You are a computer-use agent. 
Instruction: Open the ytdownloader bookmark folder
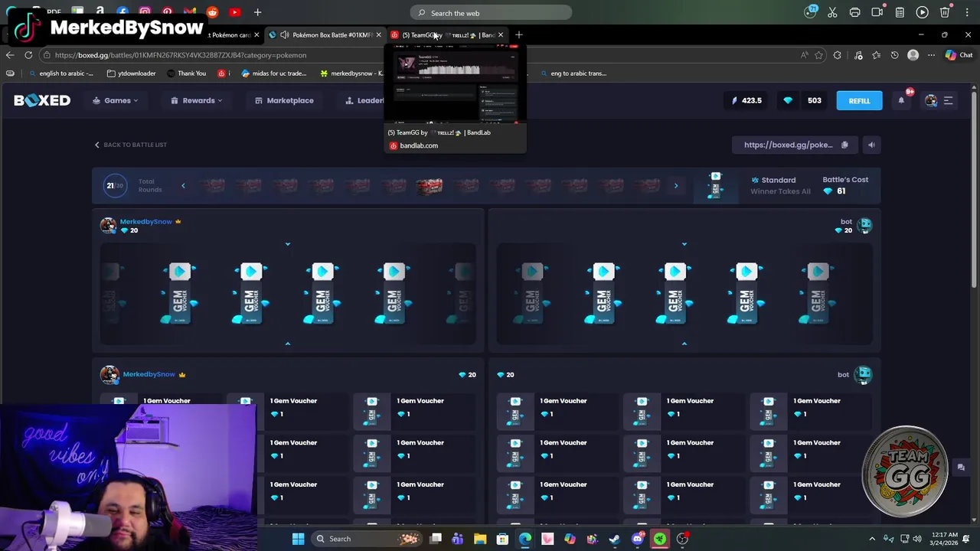click(x=132, y=73)
